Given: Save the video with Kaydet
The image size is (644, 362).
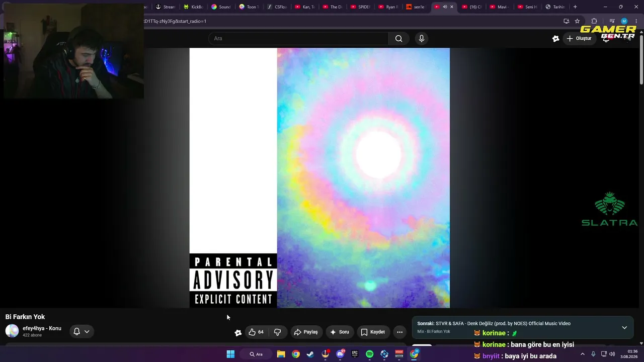Looking at the screenshot, I should (x=373, y=332).
